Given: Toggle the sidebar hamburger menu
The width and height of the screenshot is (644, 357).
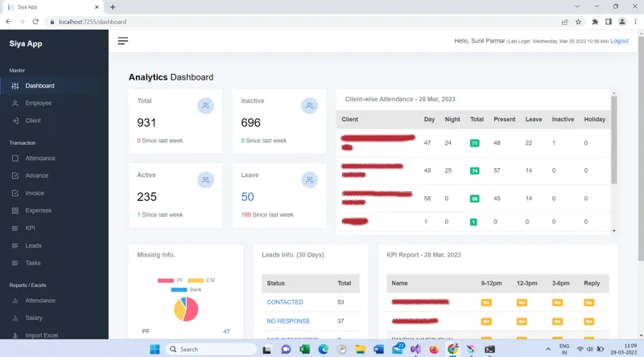Looking at the screenshot, I should [123, 41].
